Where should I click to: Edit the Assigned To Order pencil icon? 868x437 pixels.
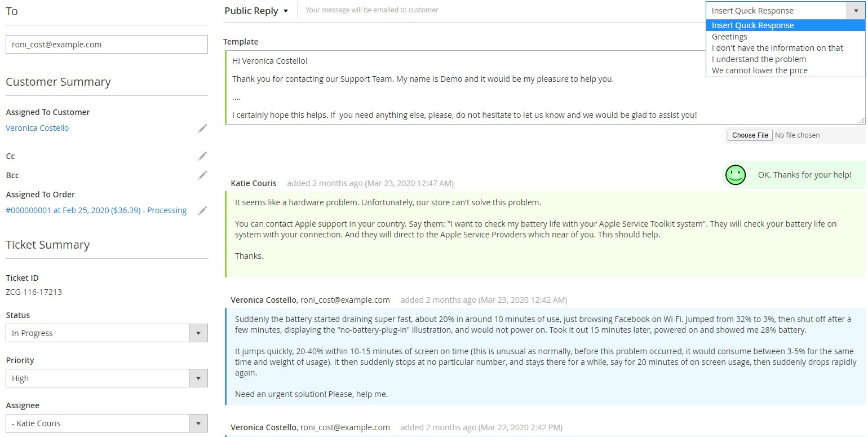(202, 210)
